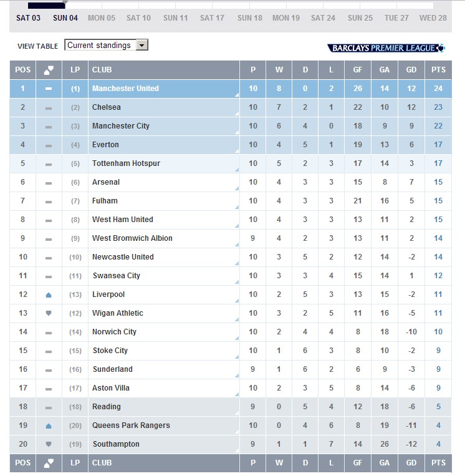Screen dimensions: 465x476
Task: Expand the Tottenham Hotspur row corner triangle
Action: [x=237, y=170]
